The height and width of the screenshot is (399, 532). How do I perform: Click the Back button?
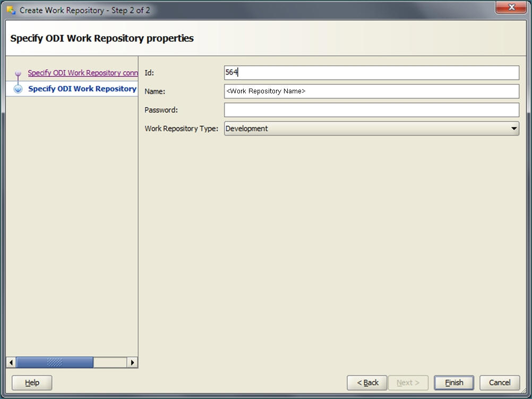point(367,383)
